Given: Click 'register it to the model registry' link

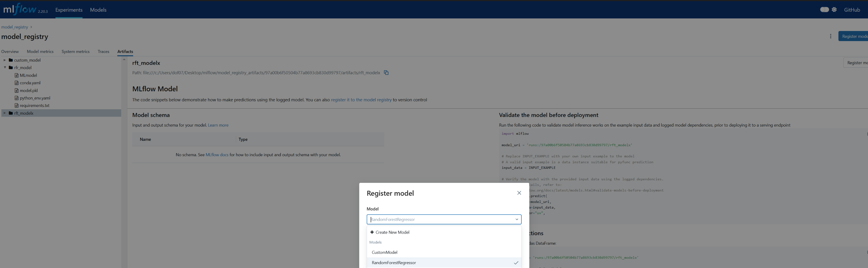Looking at the screenshot, I should tap(361, 100).
